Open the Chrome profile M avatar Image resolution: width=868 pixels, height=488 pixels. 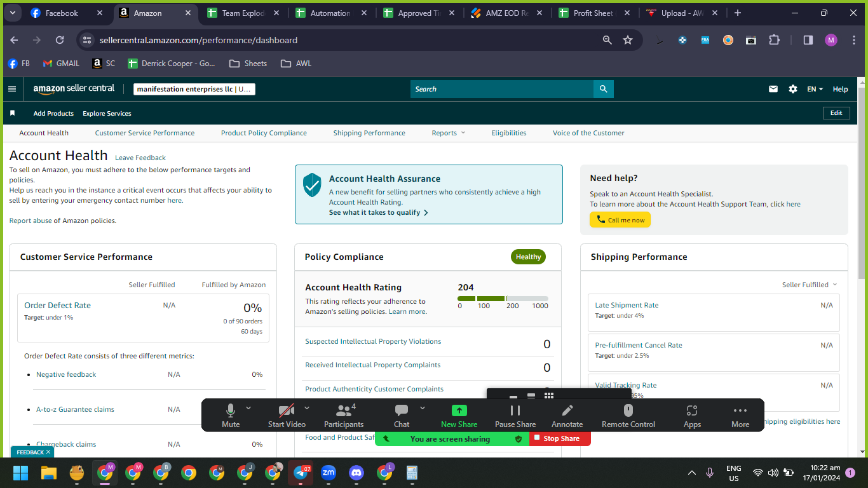[x=831, y=40]
